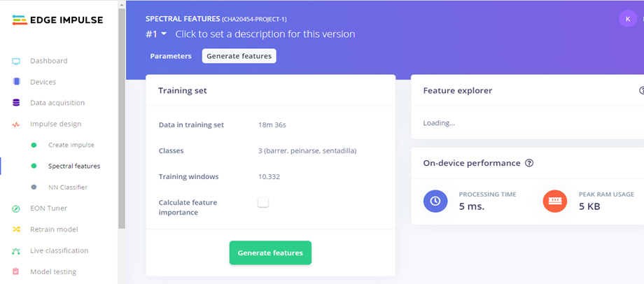644x284 pixels.
Task: Click the Spectral Features page title
Action: tap(183, 19)
